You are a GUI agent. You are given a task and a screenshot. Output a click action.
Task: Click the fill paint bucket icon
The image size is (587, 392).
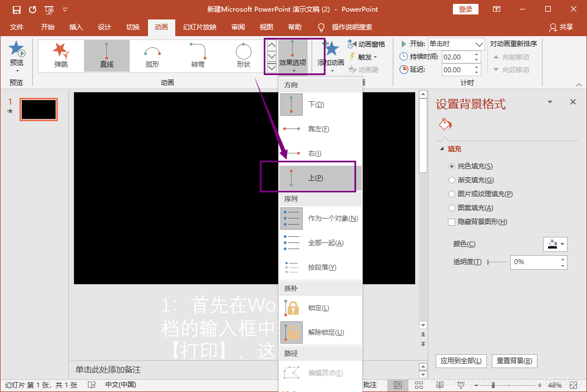coord(445,124)
